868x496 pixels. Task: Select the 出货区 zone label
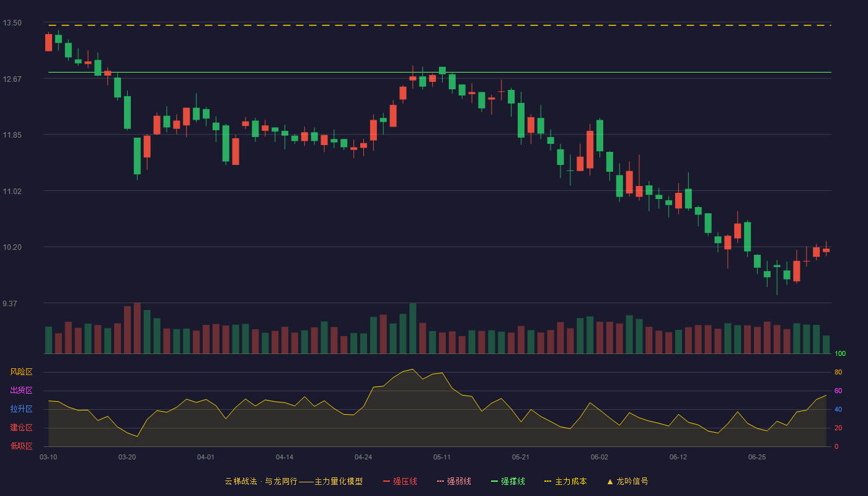(x=21, y=391)
